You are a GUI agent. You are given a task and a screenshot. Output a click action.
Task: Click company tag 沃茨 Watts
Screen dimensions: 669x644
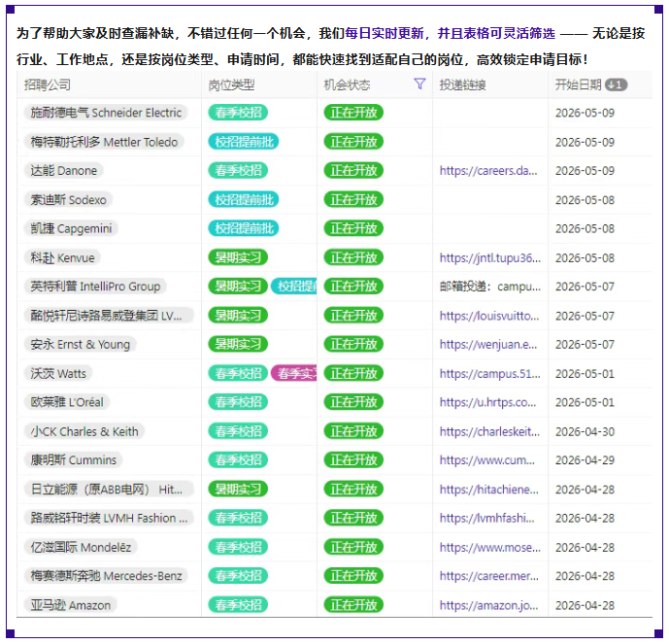(58, 374)
